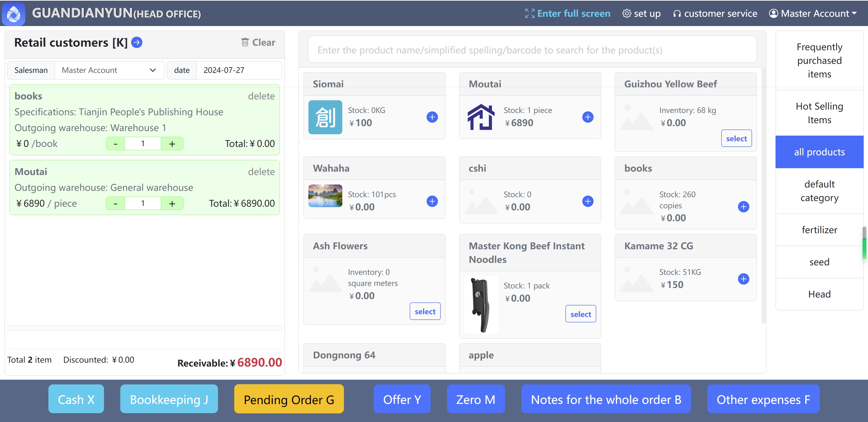Click the trash Clear icon
This screenshot has height=422, width=868.
(x=245, y=42)
